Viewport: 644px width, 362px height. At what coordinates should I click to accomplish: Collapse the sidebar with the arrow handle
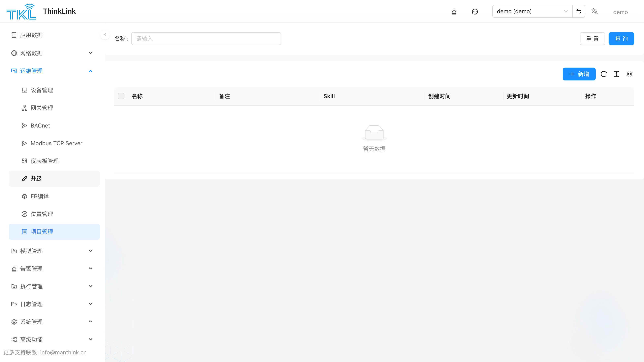(105, 35)
